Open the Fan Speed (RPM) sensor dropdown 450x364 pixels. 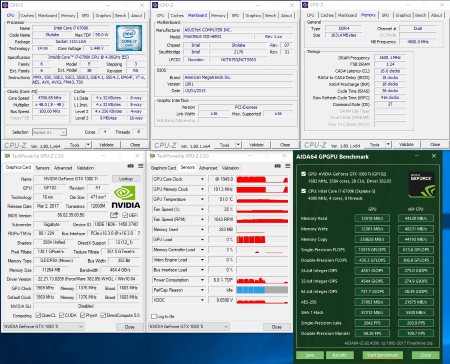[202, 220]
